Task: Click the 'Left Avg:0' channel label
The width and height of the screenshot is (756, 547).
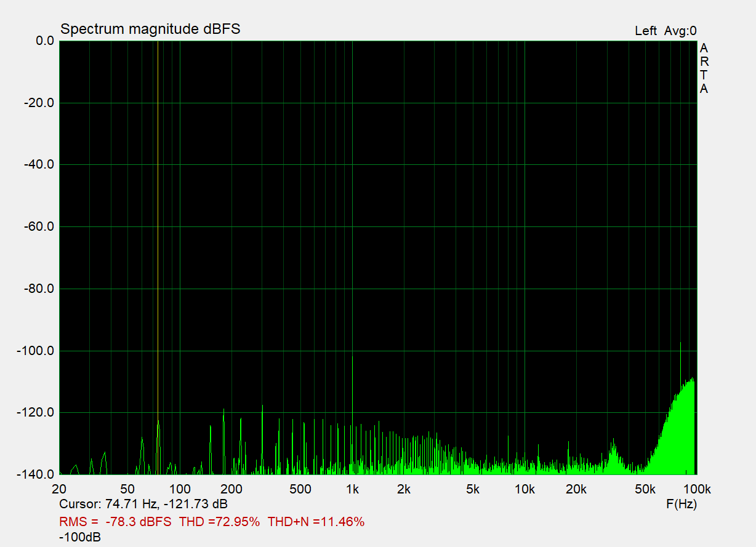Action: 666,31
